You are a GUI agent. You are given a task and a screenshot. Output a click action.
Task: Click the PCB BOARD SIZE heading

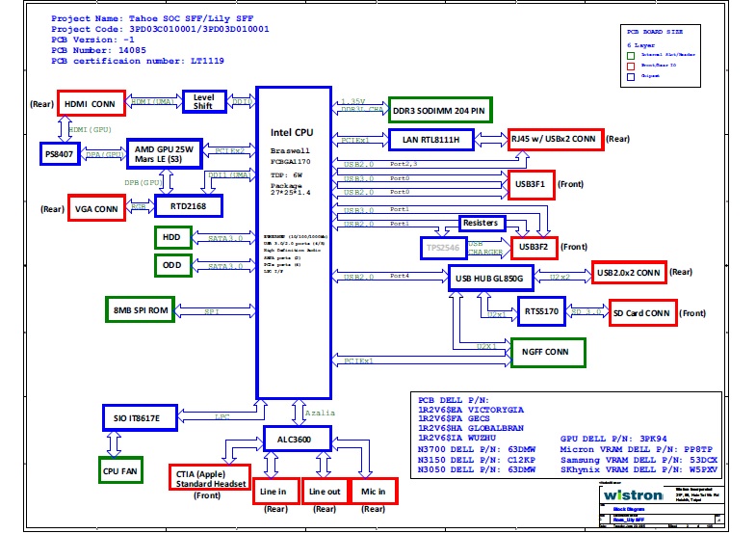click(x=655, y=32)
